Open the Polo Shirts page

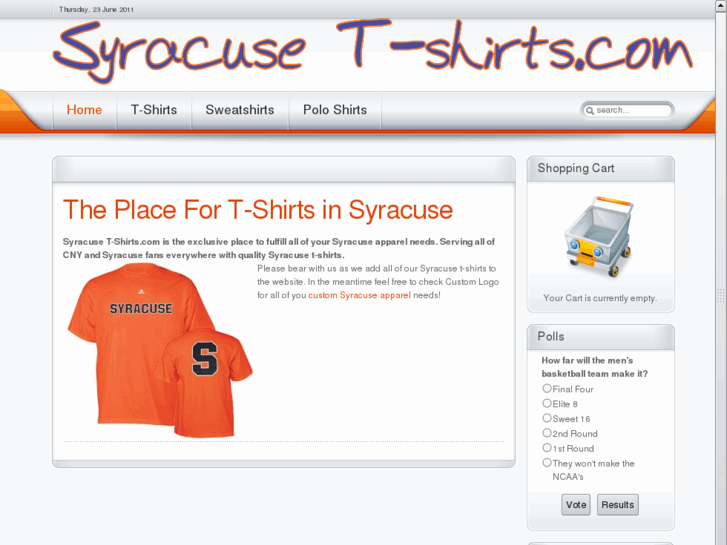335,110
